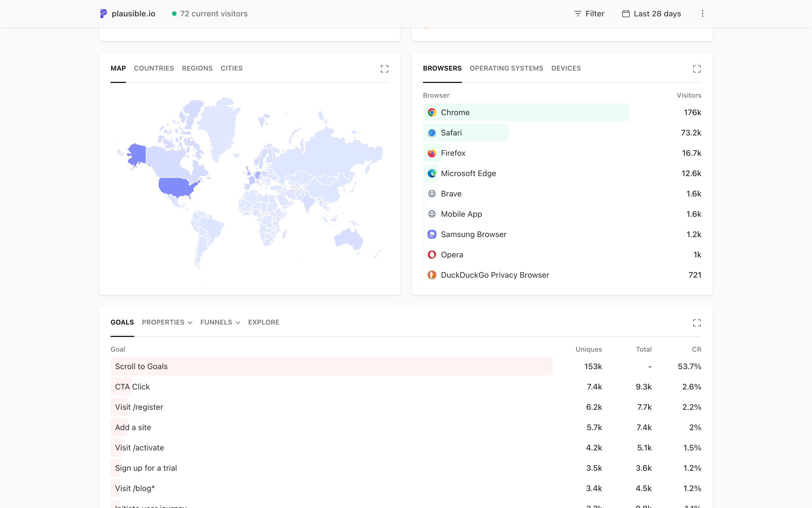Click the 176k Chrome visitors value
This screenshot has height=508, width=812.
tap(692, 112)
